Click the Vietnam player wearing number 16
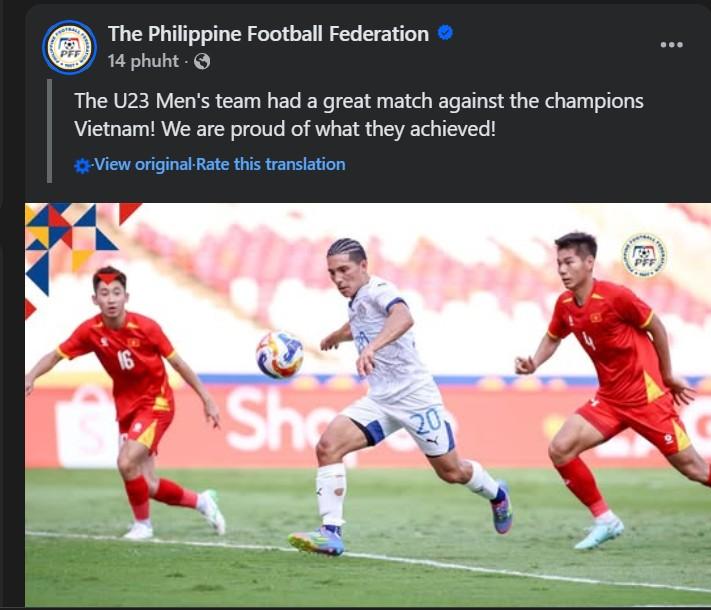This screenshot has height=610, width=711. pyautogui.click(x=127, y=401)
